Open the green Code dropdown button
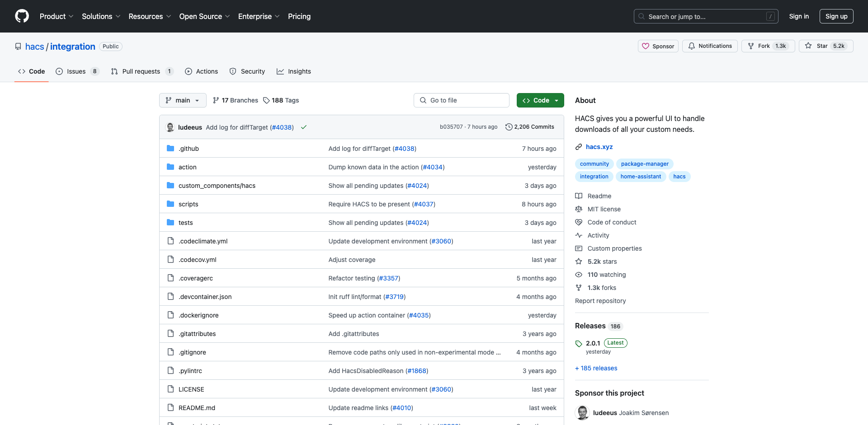Viewport: 868px width, 425px height. (540, 100)
